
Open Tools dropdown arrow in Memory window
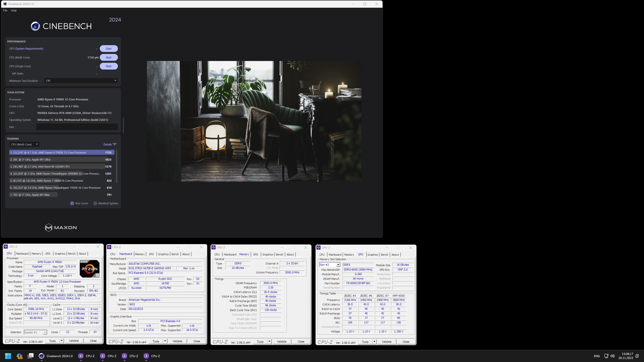click(269, 342)
